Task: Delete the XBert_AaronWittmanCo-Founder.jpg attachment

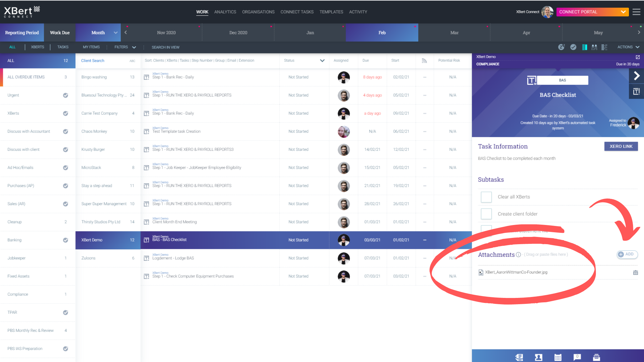Action: click(636, 272)
